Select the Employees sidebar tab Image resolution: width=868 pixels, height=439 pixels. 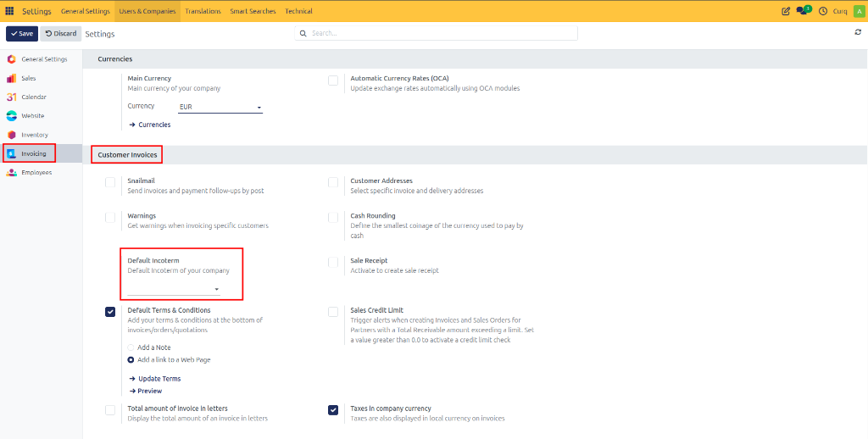coord(41,172)
